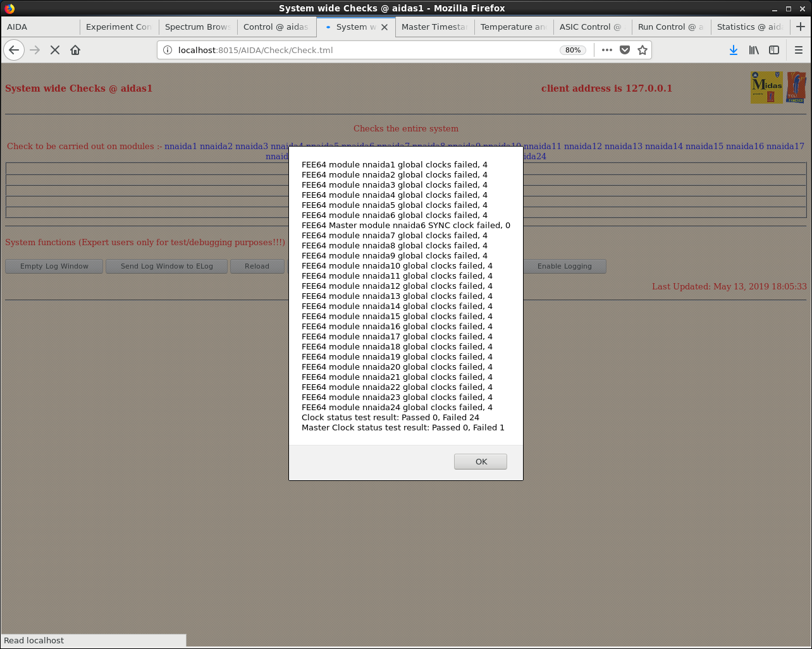Open a new tab with plus button
The image size is (812, 649).
point(801,27)
